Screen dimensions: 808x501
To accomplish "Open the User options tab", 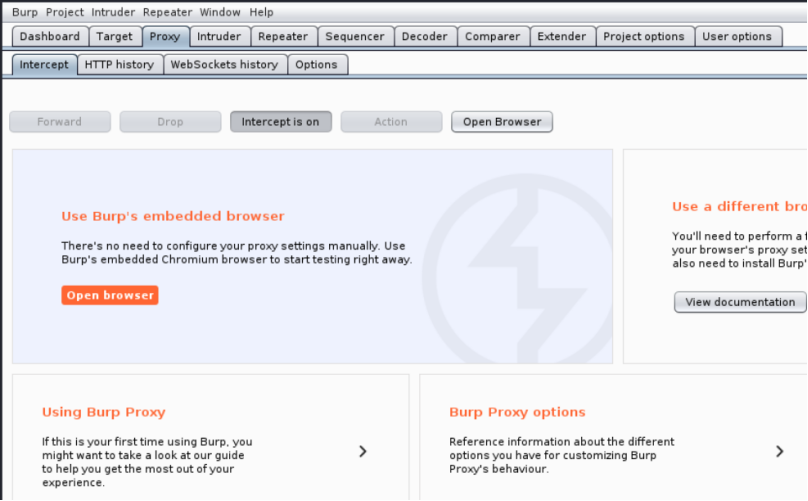I will pyautogui.click(x=737, y=37).
